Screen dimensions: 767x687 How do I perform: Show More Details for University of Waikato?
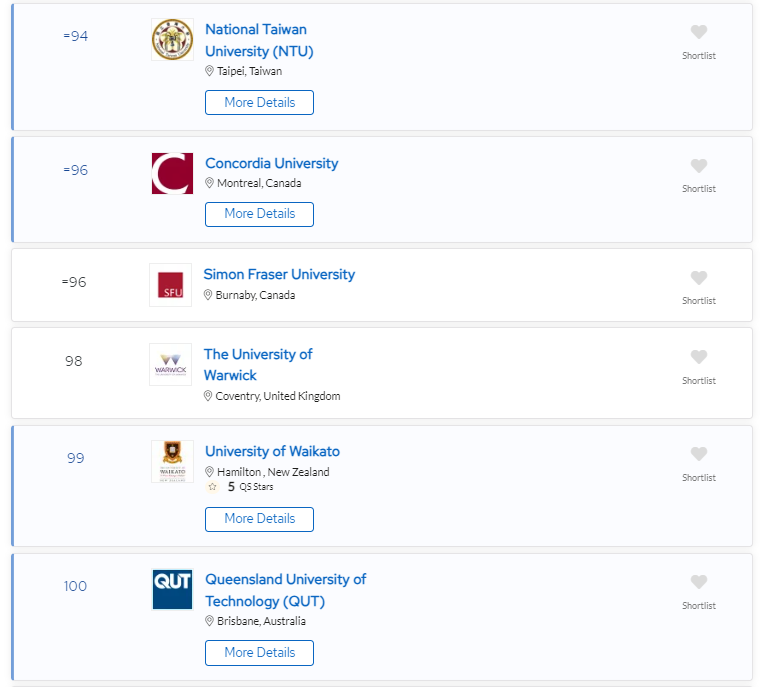(259, 518)
